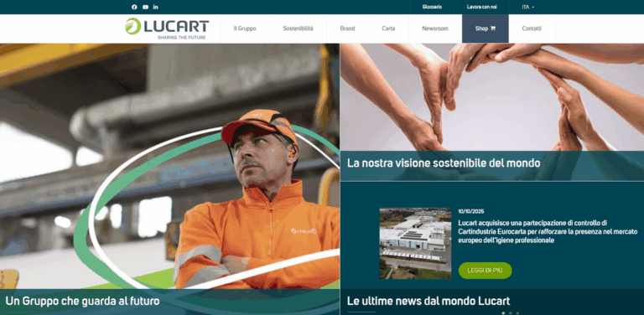Open Lucart's Facebook page icon
Viewport: 644px width, 315px height.
pyautogui.click(x=134, y=7)
